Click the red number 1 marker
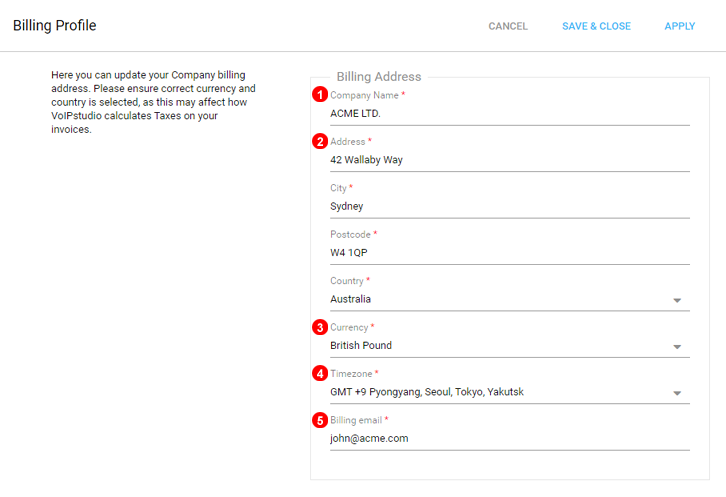The height and width of the screenshot is (497, 726). click(x=320, y=94)
